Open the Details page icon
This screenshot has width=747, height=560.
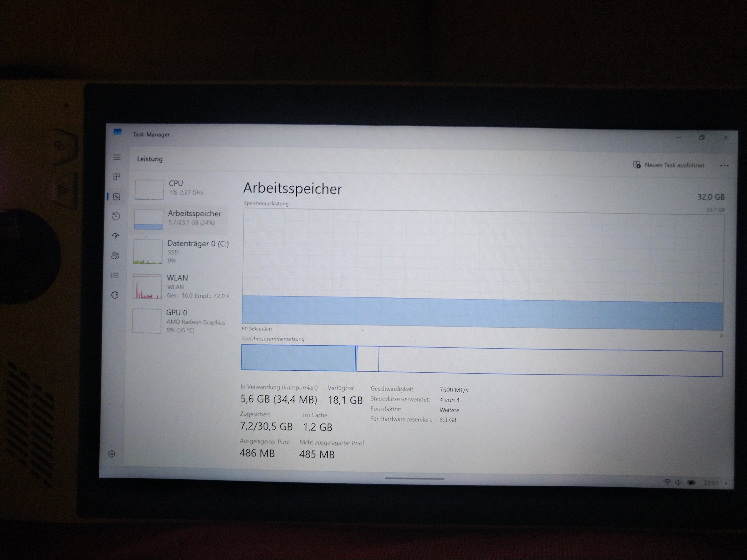[115, 276]
